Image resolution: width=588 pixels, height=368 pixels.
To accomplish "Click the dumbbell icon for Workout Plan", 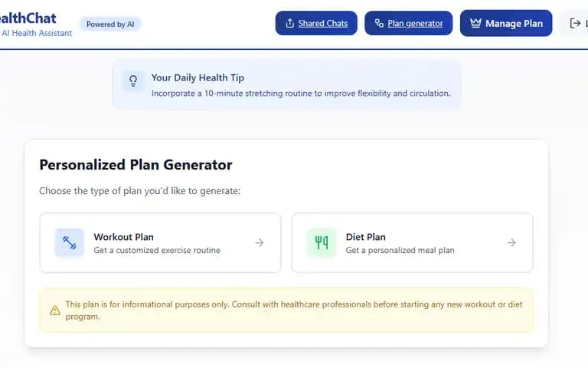I will click(x=70, y=243).
